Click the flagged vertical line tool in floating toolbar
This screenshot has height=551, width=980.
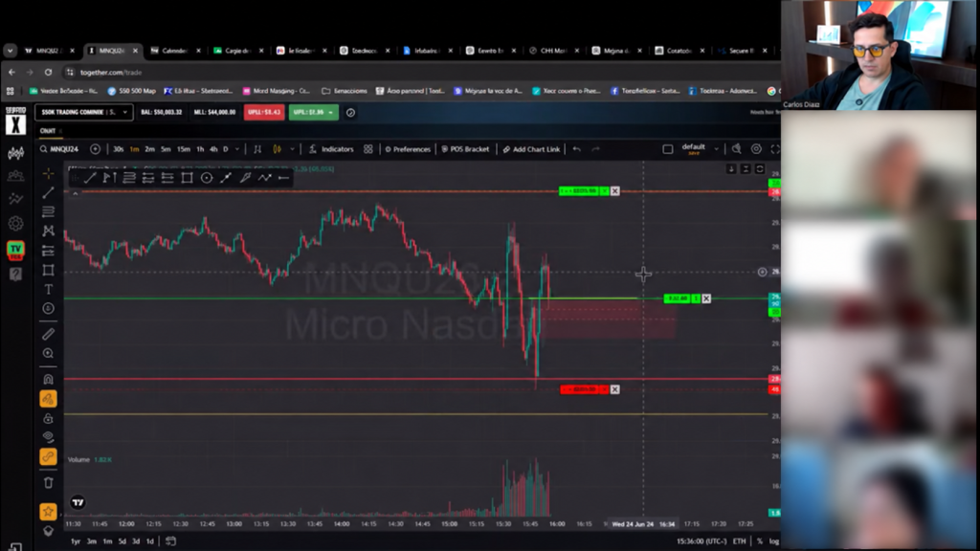click(x=109, y=178)
